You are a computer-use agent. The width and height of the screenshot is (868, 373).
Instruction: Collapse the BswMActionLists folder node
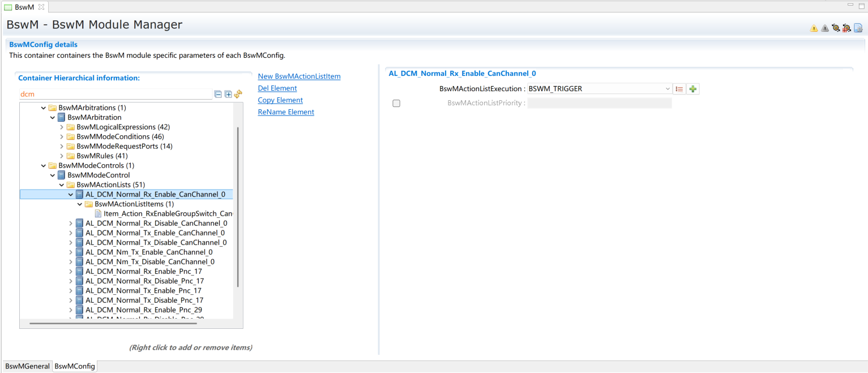(x=62, y=185)
